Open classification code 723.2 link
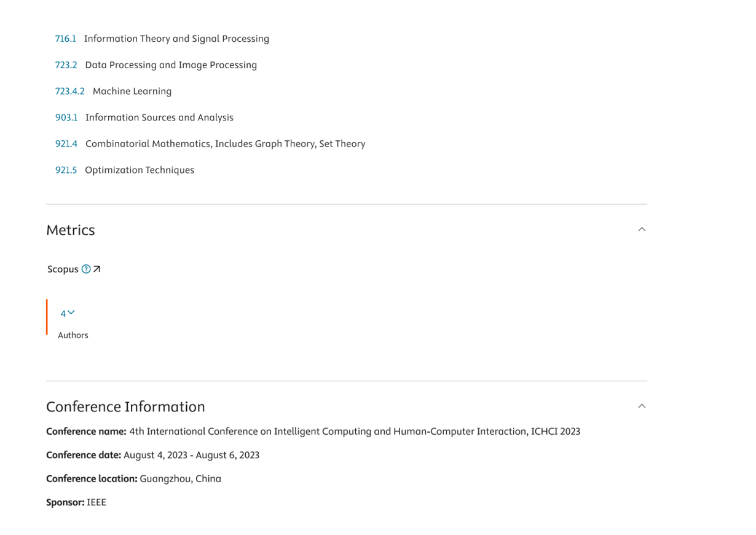756x535 pixels. pyautogui.click(x=66, y=65)
